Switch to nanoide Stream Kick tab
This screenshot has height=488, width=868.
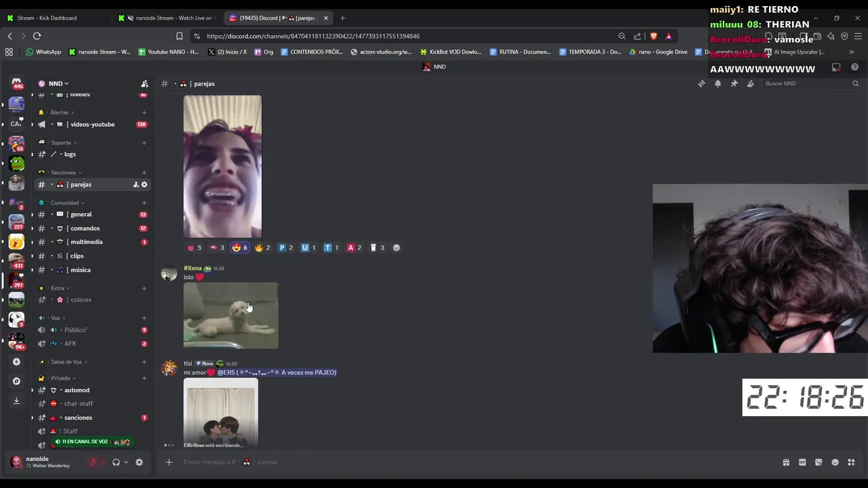coord(166,18)
